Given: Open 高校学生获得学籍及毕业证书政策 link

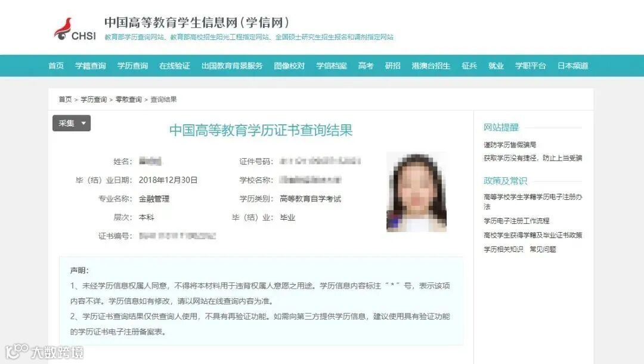Looking at the screenshot, I should click(532, 236).
